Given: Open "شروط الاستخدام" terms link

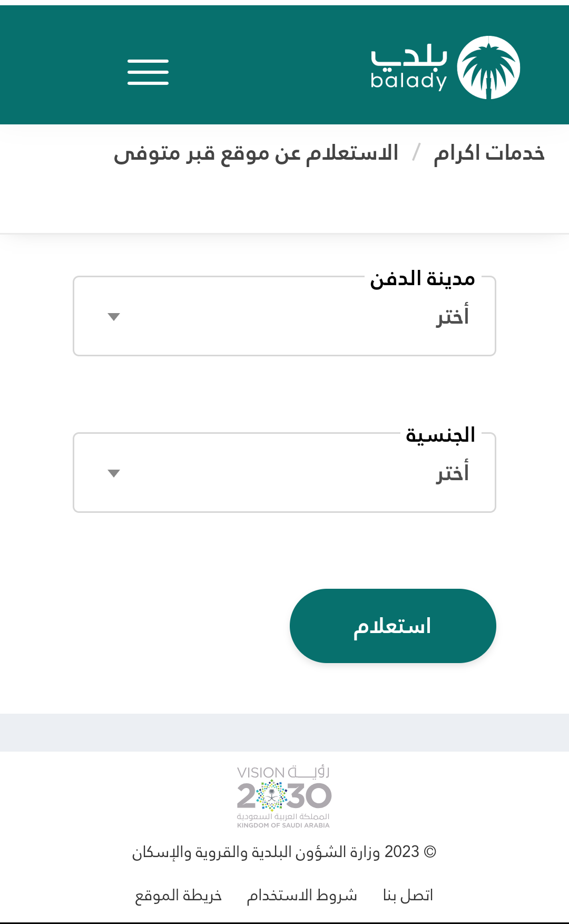Looking at the screenshot, I should tap(302, 895).
